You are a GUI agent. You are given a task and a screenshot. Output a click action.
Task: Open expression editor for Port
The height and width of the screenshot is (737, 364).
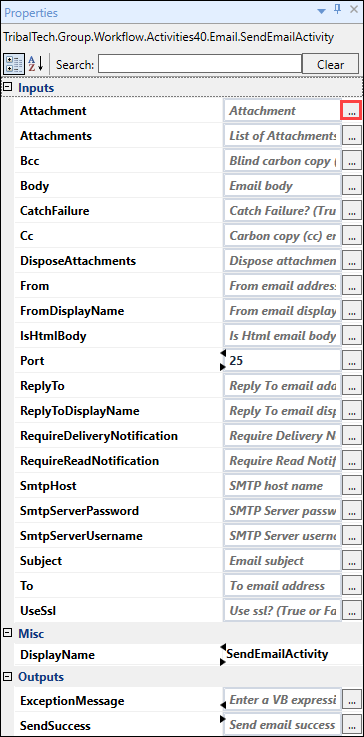click(351, 361)
